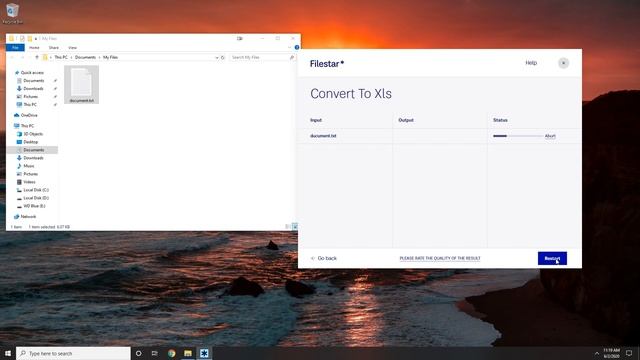Click the taskbar Type here to search box

(73, 353)
